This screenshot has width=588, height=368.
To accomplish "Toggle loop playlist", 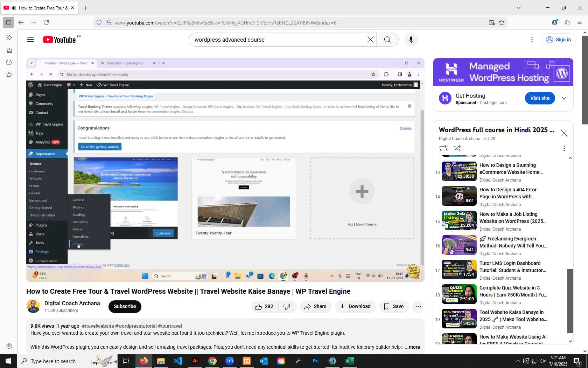I will tap(443, 148).
